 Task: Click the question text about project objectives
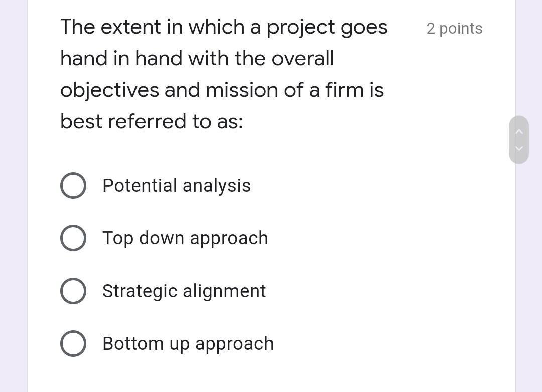[x=224, y=74]
